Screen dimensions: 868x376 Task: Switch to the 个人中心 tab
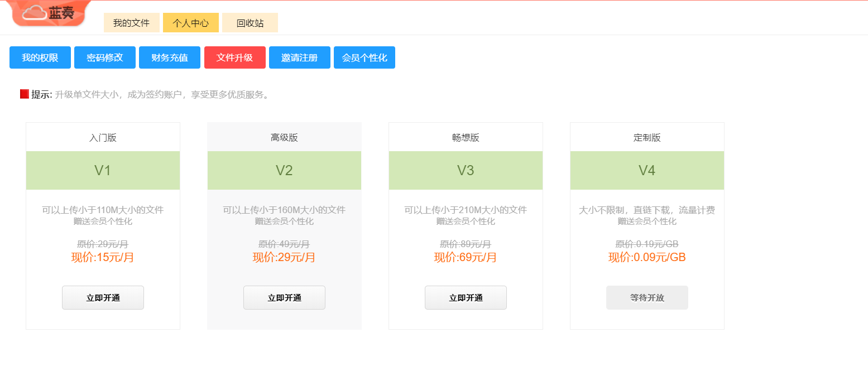(x=190, y=23)
